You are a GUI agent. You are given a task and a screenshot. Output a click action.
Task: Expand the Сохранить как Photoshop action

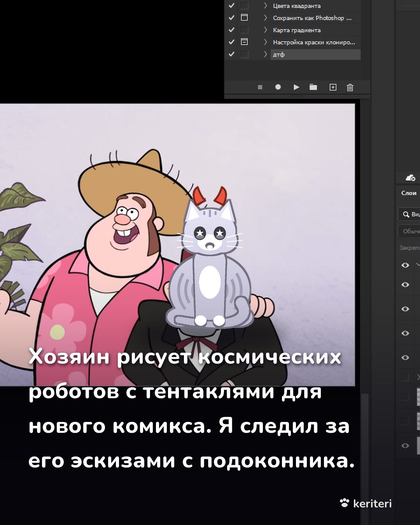(x=266, y=17)
